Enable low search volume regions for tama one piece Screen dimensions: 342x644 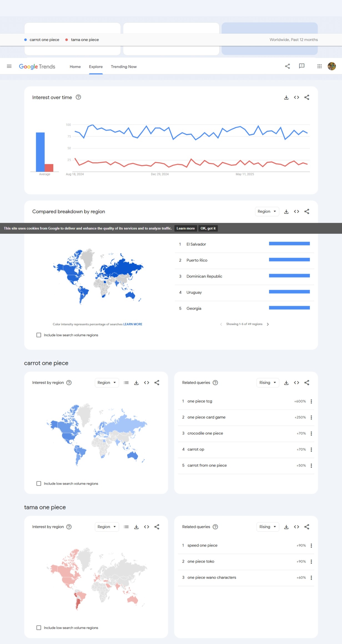(39, 628)
